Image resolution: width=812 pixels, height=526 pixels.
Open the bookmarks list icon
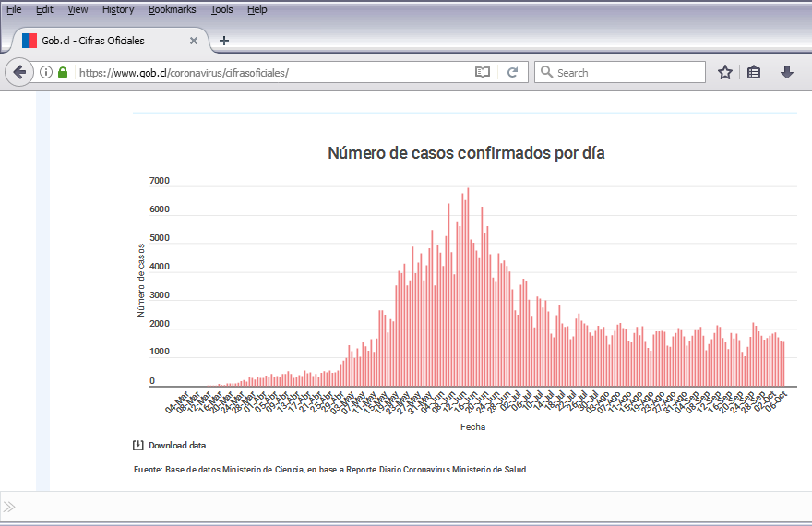click(754, 72)
